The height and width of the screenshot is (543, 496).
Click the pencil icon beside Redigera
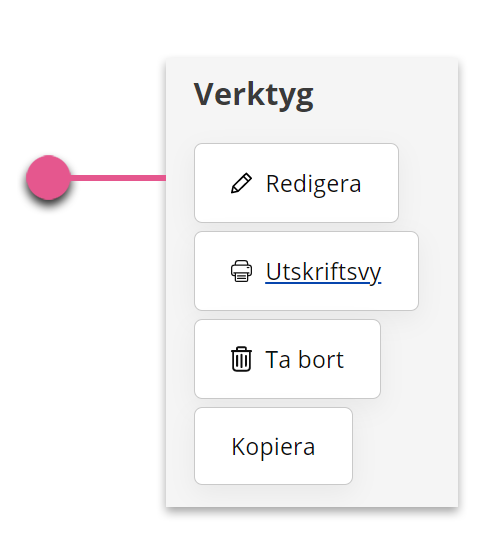(x=241, y=183)
